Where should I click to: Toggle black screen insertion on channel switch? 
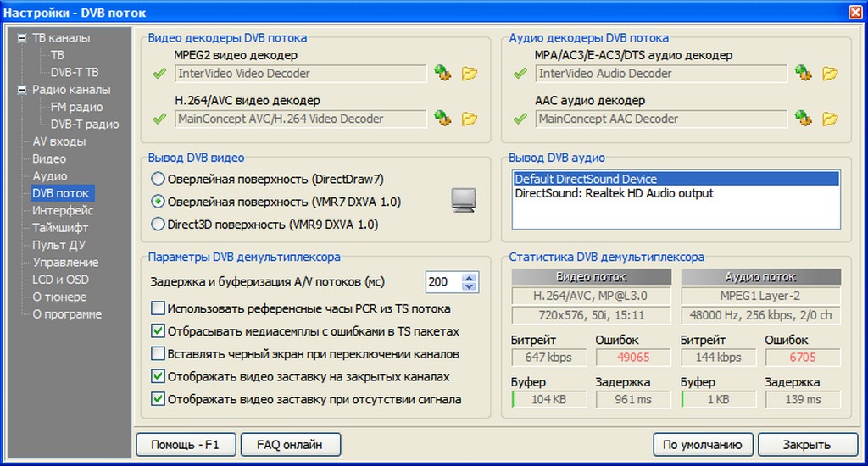(158, 353)
